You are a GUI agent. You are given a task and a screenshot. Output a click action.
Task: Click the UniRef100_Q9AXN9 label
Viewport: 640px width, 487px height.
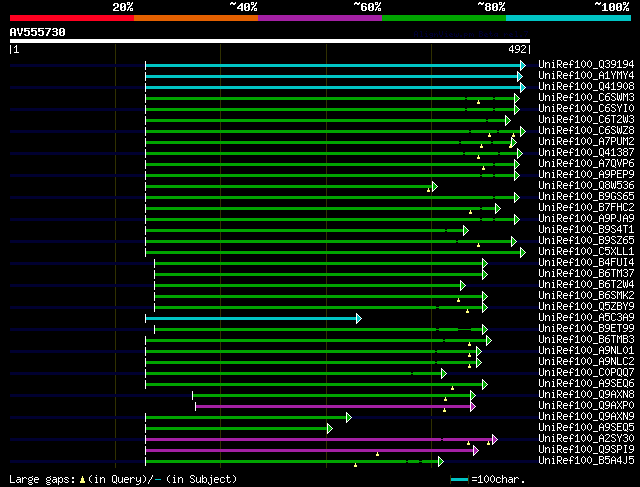click(x=586, y=417)
